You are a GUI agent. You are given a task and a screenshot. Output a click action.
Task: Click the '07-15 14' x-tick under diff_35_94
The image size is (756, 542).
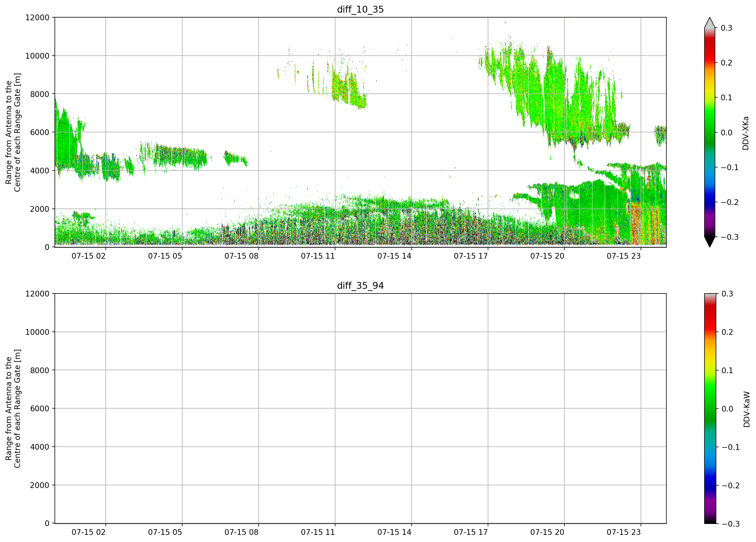[x=394, y=532]
